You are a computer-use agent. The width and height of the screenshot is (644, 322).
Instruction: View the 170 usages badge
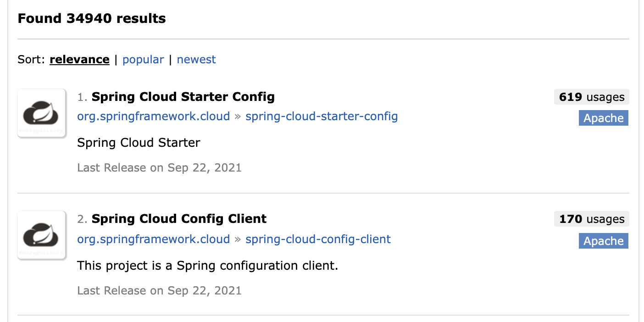[x=591, y=219]
